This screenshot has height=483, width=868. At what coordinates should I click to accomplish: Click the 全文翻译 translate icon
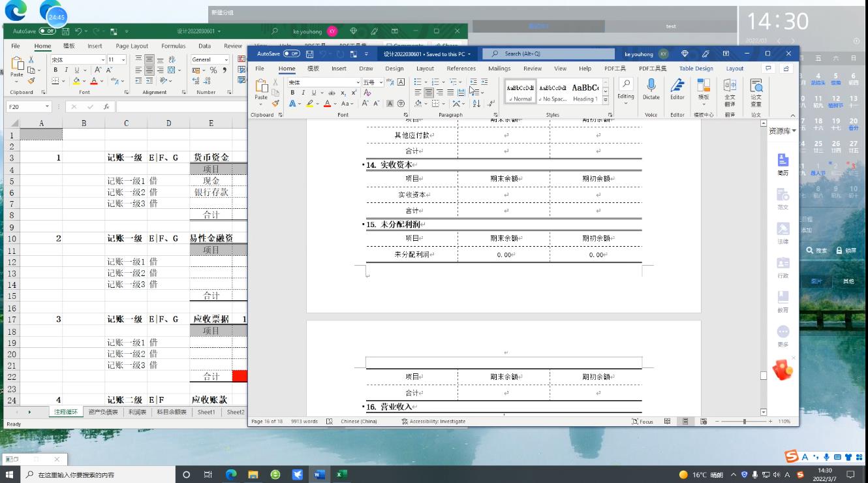(730, 90)
